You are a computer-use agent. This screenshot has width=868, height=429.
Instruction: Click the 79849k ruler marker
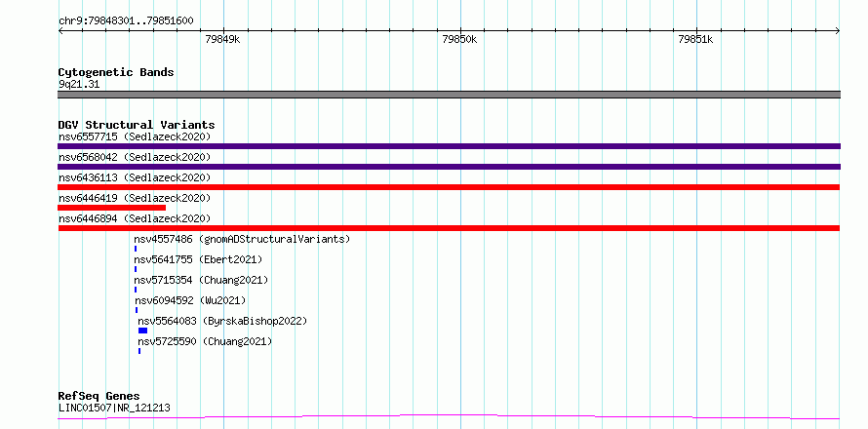pyautogui.click(x=222, y=39)
